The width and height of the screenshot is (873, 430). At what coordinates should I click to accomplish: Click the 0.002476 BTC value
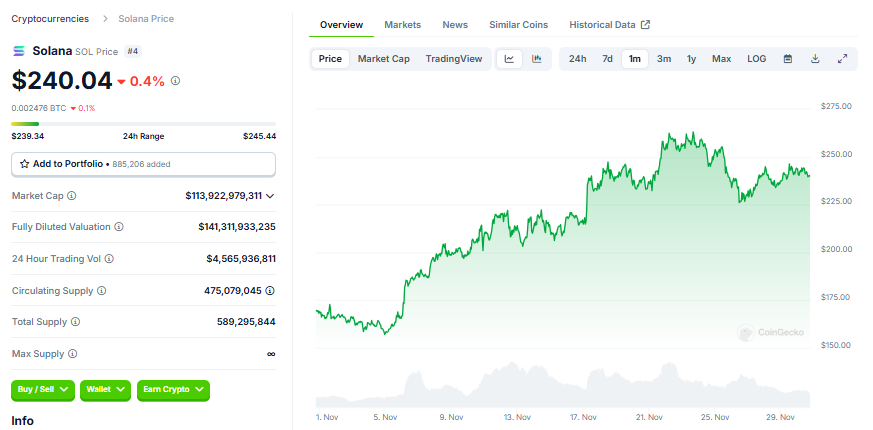click(x=38, y=108)
